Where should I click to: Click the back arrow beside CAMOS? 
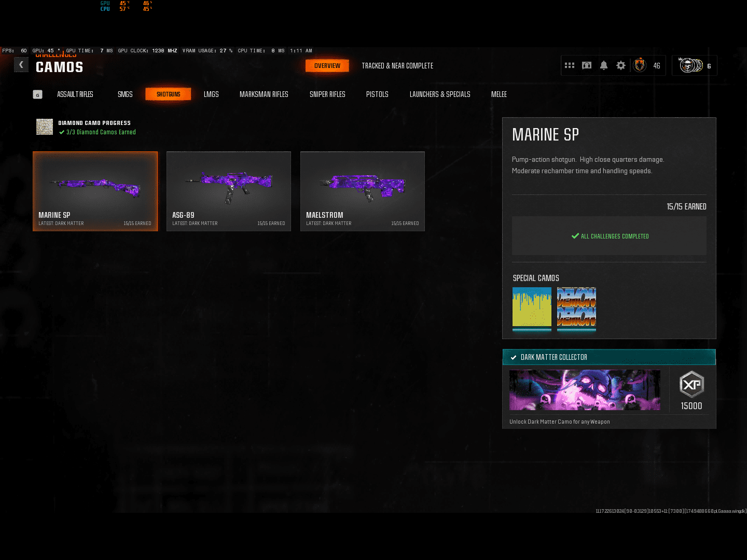coord(21,65)
